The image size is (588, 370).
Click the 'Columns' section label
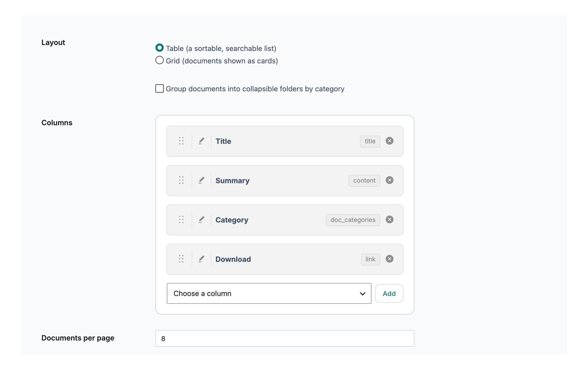(57, 122)
